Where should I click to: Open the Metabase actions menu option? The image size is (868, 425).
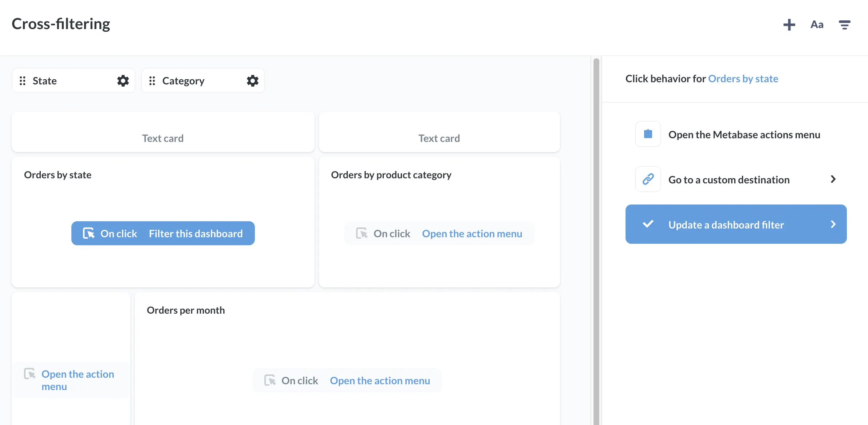tap(736, 134)
